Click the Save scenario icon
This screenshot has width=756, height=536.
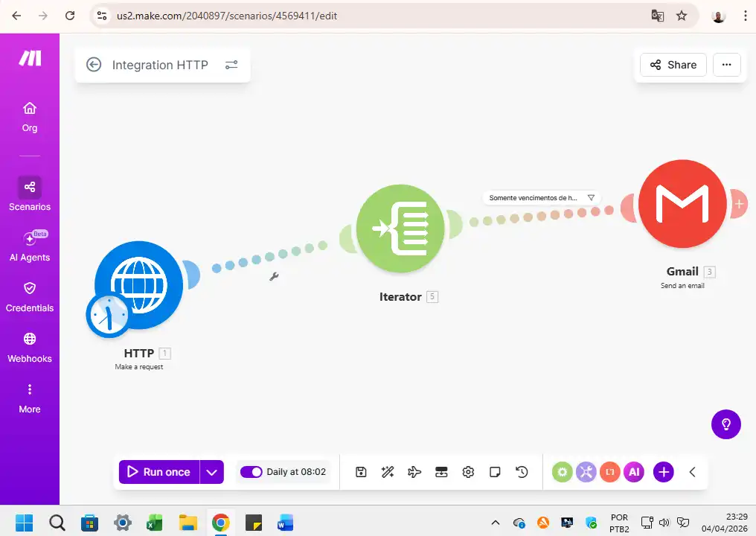[x=361, y=472]
